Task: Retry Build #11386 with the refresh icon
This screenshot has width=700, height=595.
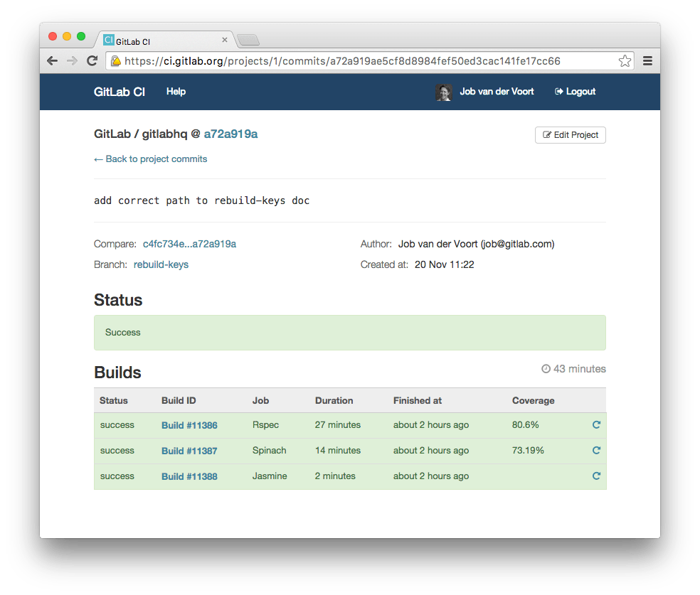Action: (596, 424)
